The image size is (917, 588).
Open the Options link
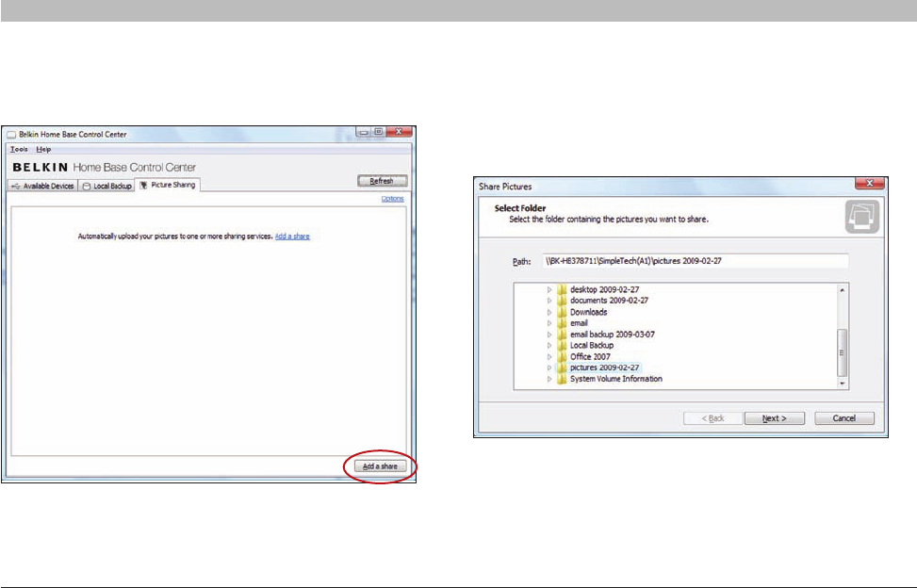[392, 199]
